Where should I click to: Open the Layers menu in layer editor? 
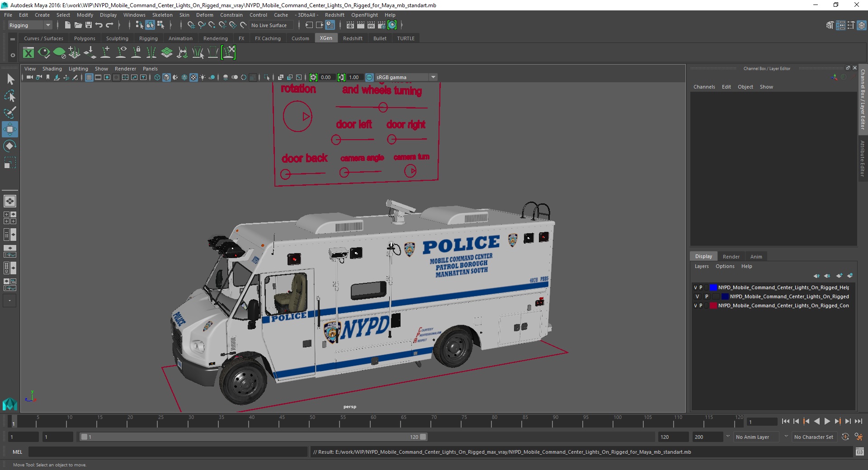[x=702, y=266]
